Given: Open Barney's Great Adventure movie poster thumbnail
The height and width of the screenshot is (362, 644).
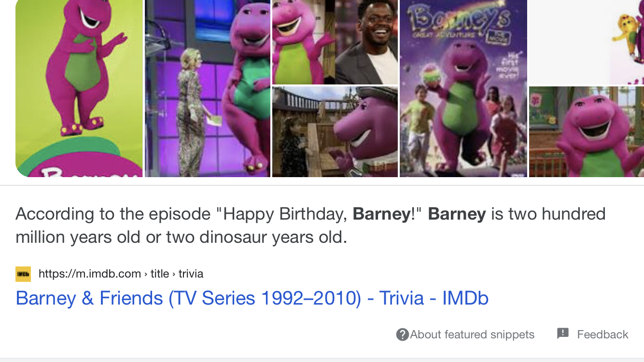Looking at the screenshot, I should [463, 88].
